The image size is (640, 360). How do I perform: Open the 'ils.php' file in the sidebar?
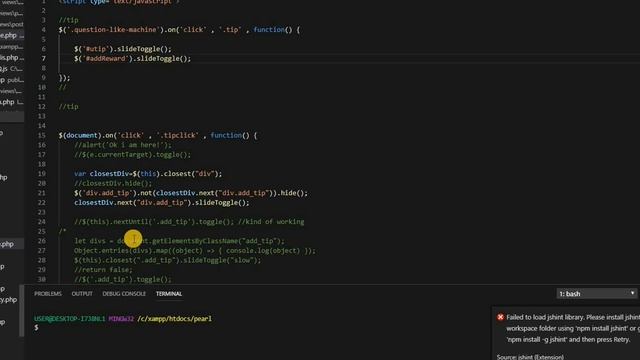pos(10,58)
